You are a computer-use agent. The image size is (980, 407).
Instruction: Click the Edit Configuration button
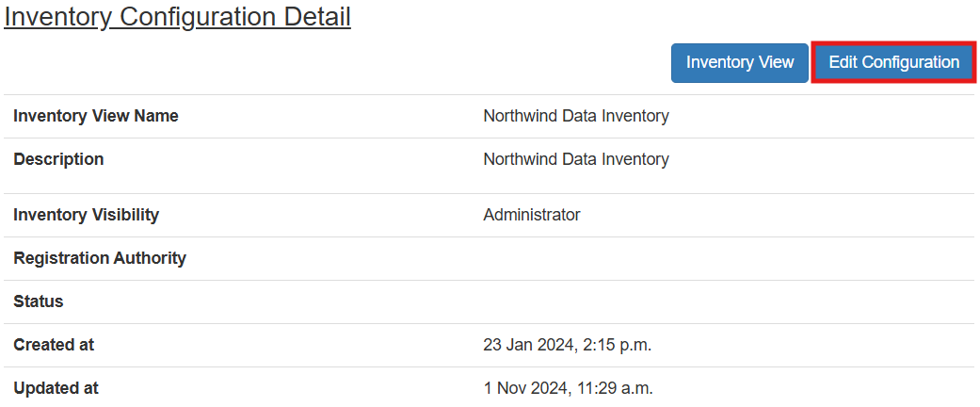point(893,63)
